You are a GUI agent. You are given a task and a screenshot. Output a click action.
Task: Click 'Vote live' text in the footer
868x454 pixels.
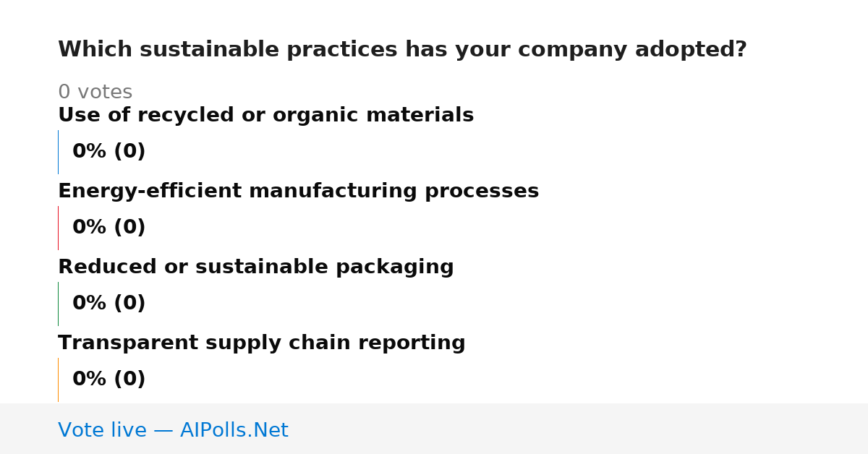coord(102,430)
